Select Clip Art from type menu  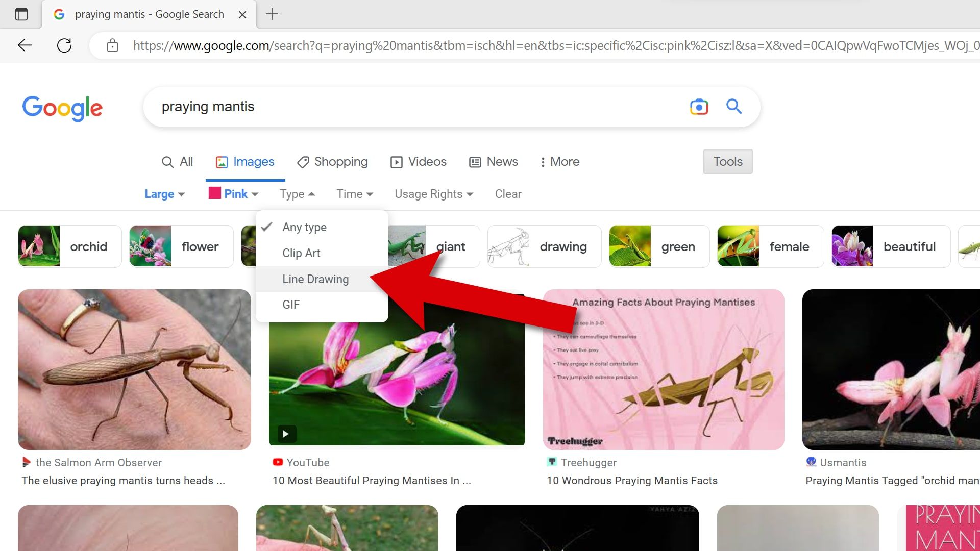(301, 253)
